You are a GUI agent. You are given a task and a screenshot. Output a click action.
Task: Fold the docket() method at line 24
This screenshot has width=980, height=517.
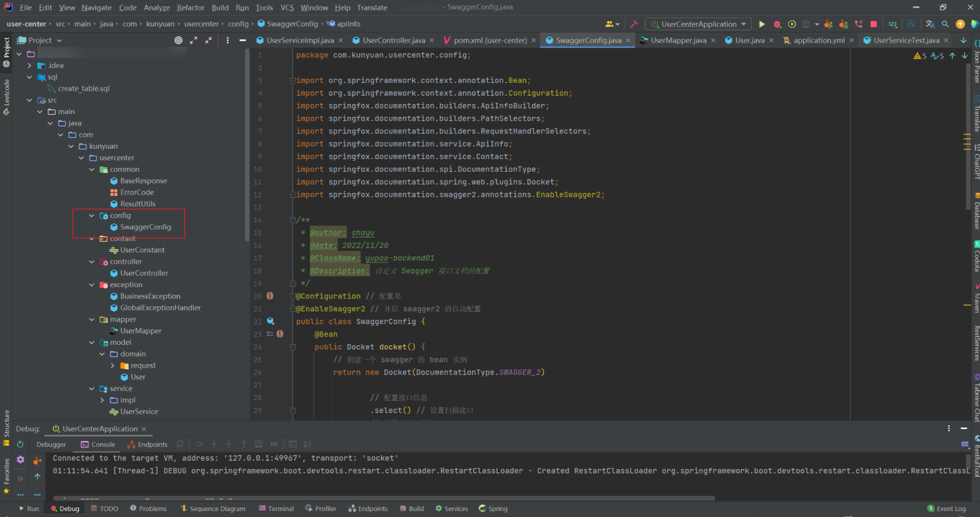(292, 347)
